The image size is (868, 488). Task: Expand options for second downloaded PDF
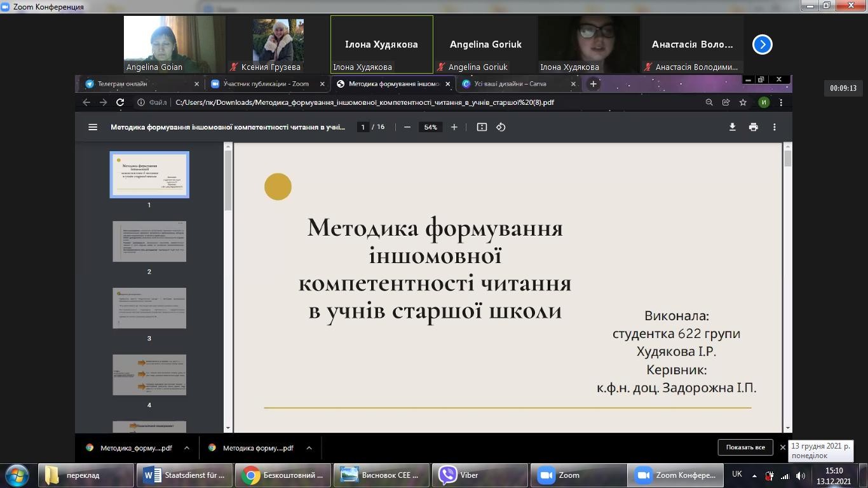click(x=309, y=448)
